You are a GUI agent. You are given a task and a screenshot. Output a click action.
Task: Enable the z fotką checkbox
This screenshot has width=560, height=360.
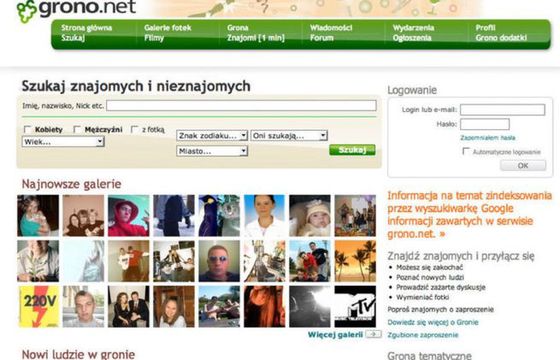pos(134,129)
